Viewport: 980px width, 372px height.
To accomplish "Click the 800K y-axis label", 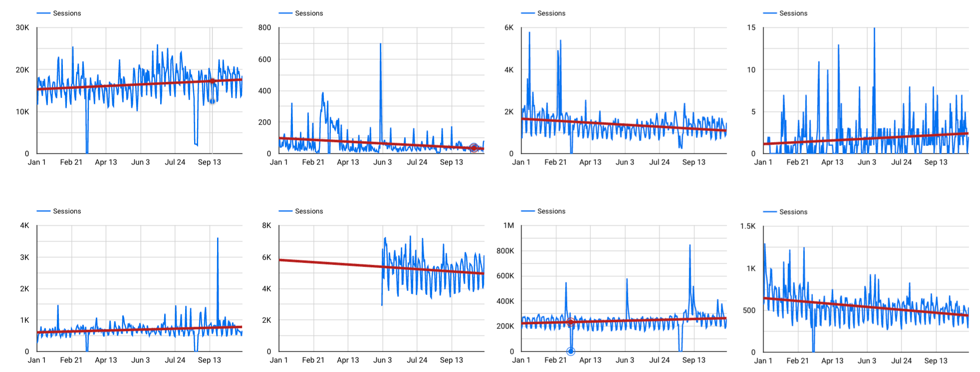I will point(505,251).
